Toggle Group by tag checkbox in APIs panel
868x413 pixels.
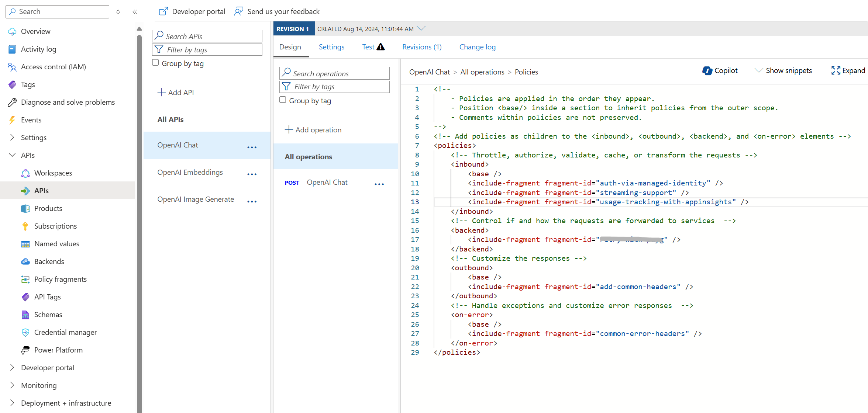[155, 63]
